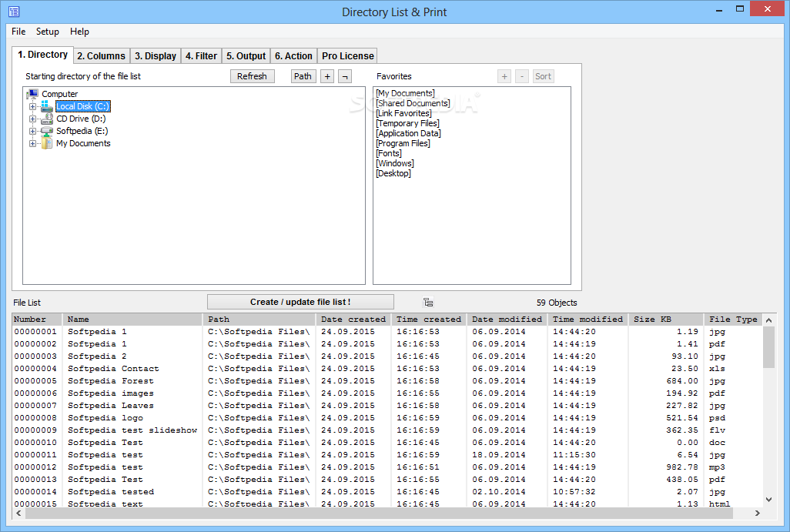Screen dimensions: 790x532
Task: Open the File menu
Action: (18, 32)
